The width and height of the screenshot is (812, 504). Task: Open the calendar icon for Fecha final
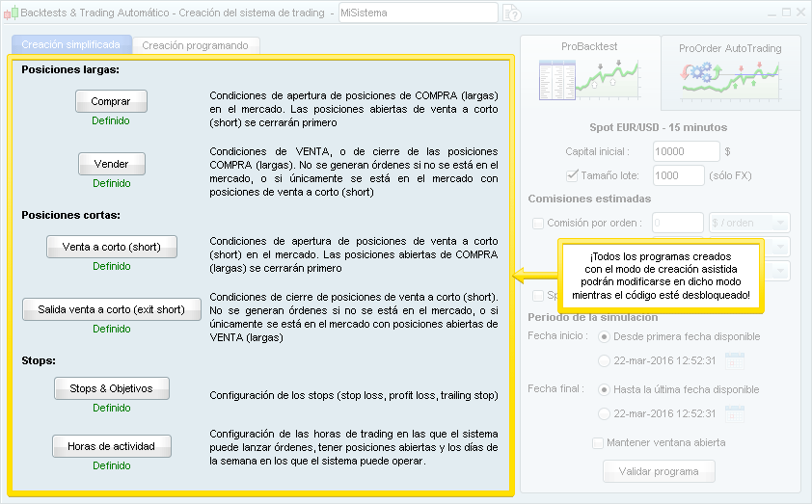pyautogui.click(x=734, y=414)
